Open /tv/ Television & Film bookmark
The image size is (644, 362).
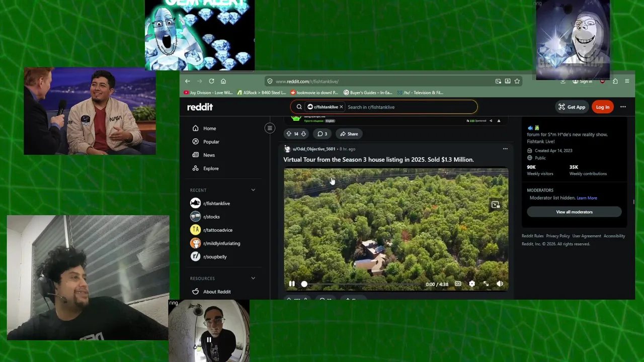click(x=420, y=93)
